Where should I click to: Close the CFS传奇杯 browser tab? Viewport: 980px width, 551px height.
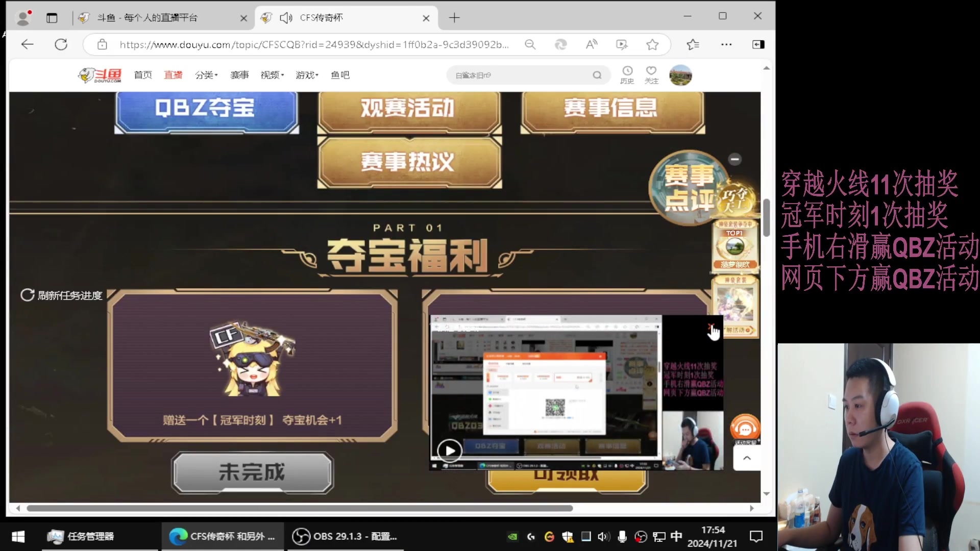(426, 18)
